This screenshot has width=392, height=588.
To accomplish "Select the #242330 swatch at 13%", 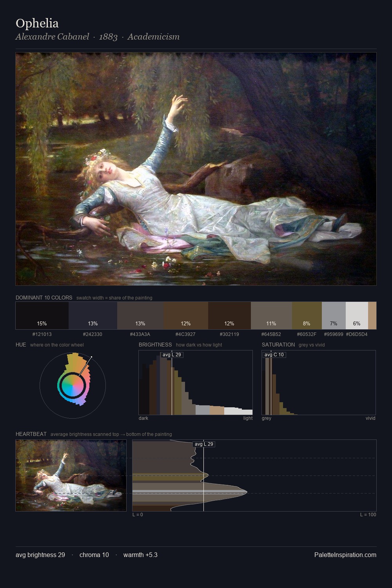I will click(x=93, y=316).
